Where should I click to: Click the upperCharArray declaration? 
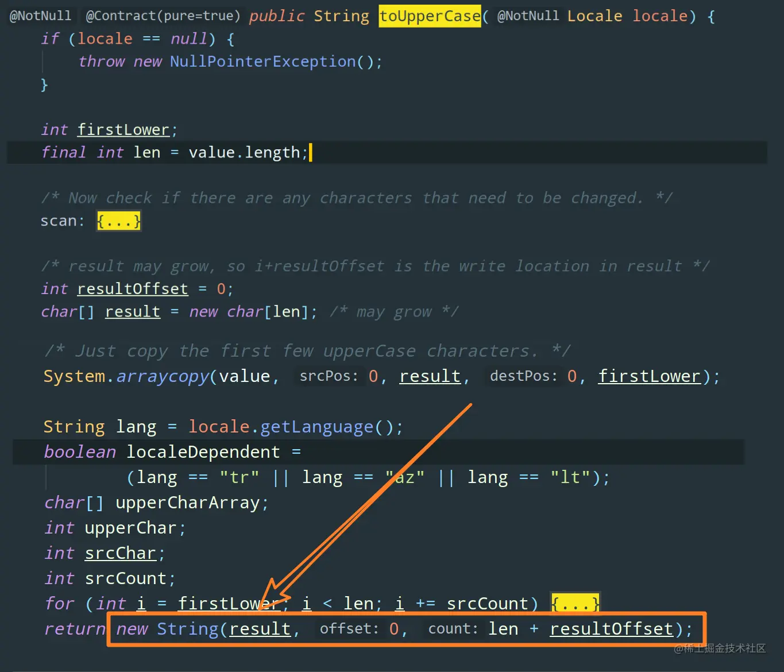coord(188,503)
